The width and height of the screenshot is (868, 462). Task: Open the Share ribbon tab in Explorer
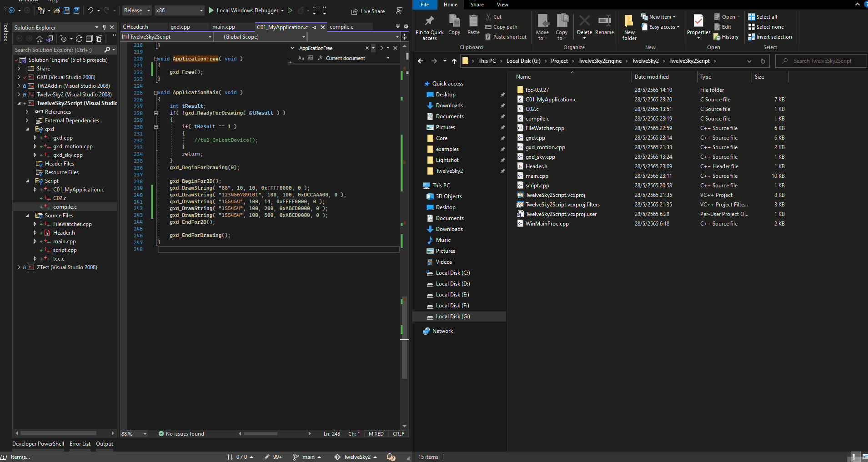tap(477, 5)
